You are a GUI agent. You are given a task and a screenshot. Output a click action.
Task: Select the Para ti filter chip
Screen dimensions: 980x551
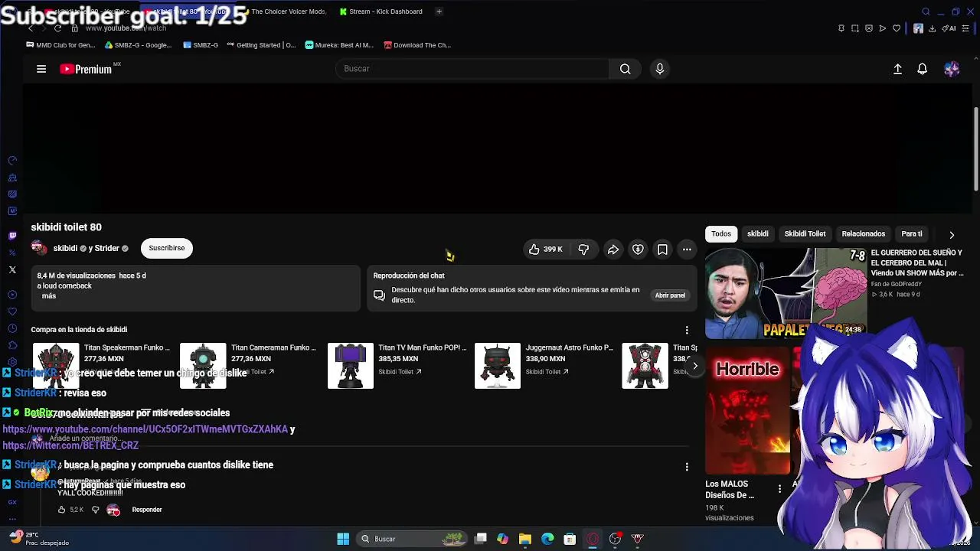point(912,234)
